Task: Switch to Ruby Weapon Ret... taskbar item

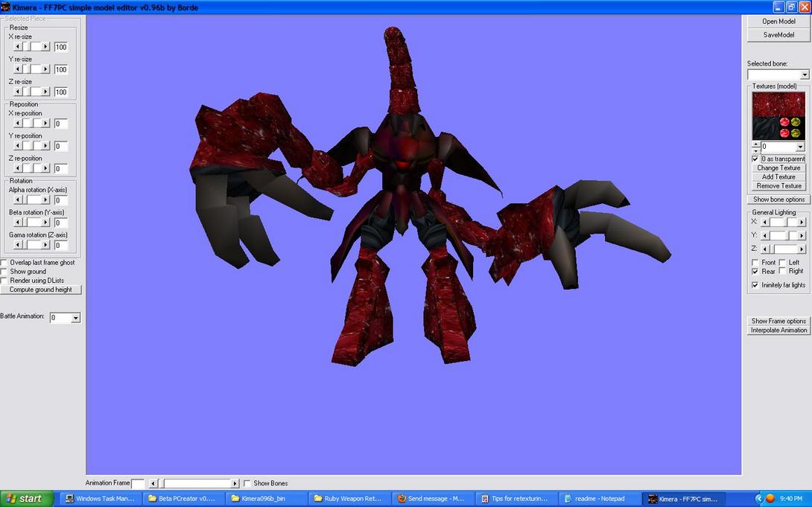Action: (349, 499)
